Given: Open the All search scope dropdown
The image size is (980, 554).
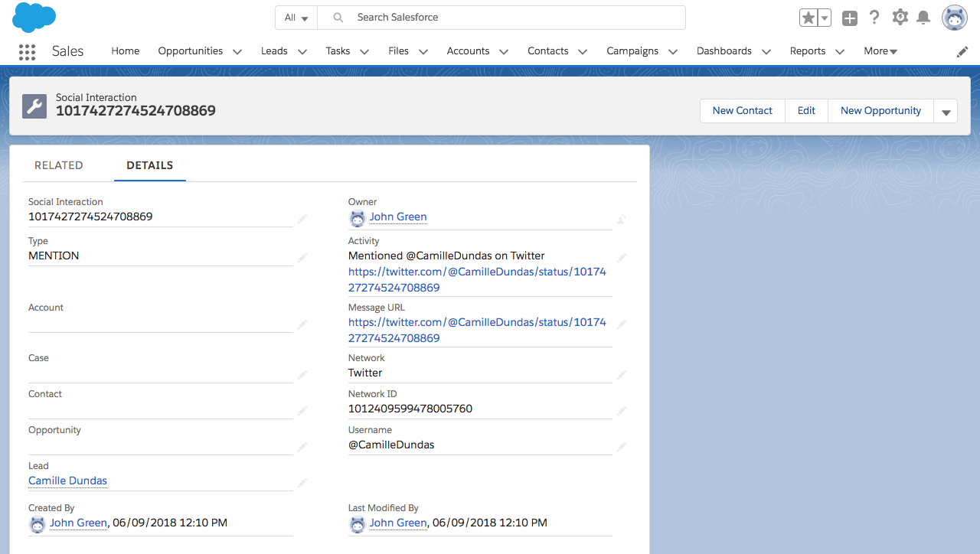Looking at the screenshot, I should 296,18.
